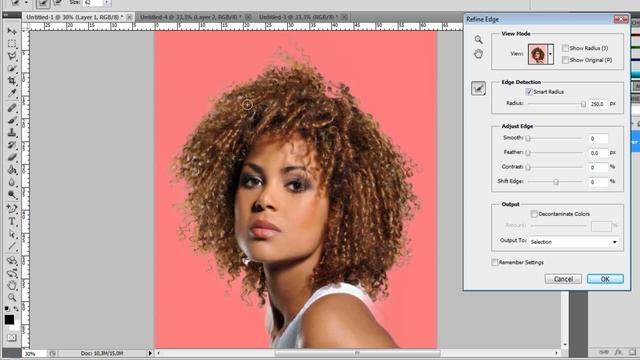Open status bar document info arrow
The image size is (640, 360).
pyautogui.click(x=150, y=353)
